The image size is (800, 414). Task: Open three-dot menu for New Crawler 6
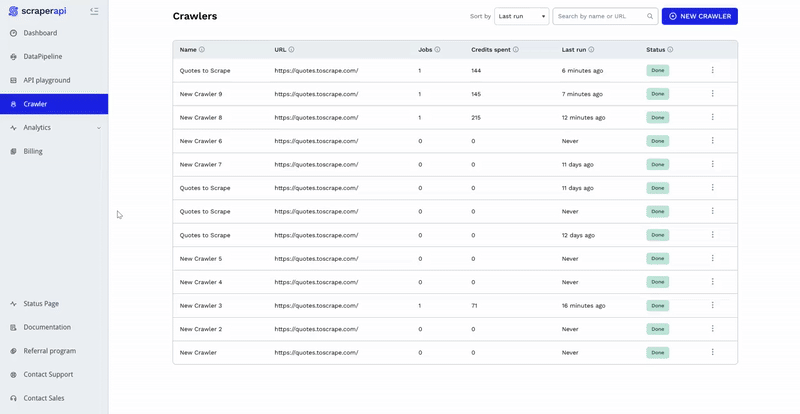point(712,141)
